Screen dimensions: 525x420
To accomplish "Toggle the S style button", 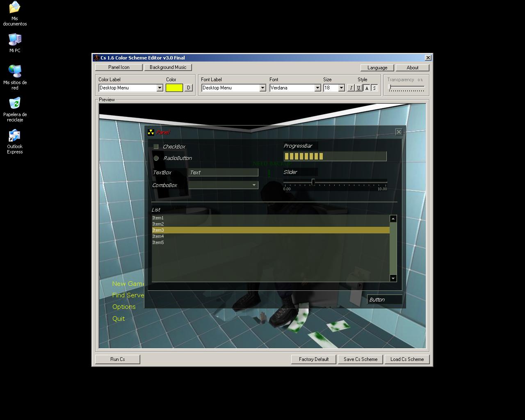I will click(374, 88).
